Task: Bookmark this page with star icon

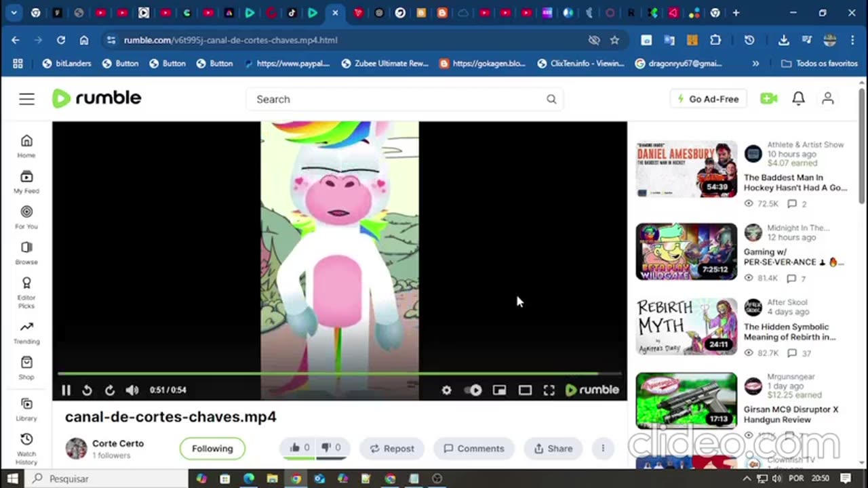Action: click(x=614, y=40)
